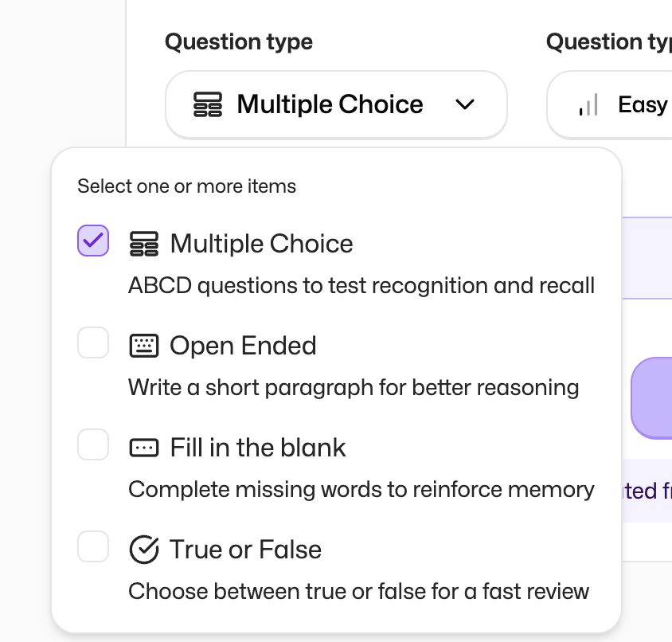Enable the Open Ended checkbox
Screen dimensions: 672x642
(93, 343)
